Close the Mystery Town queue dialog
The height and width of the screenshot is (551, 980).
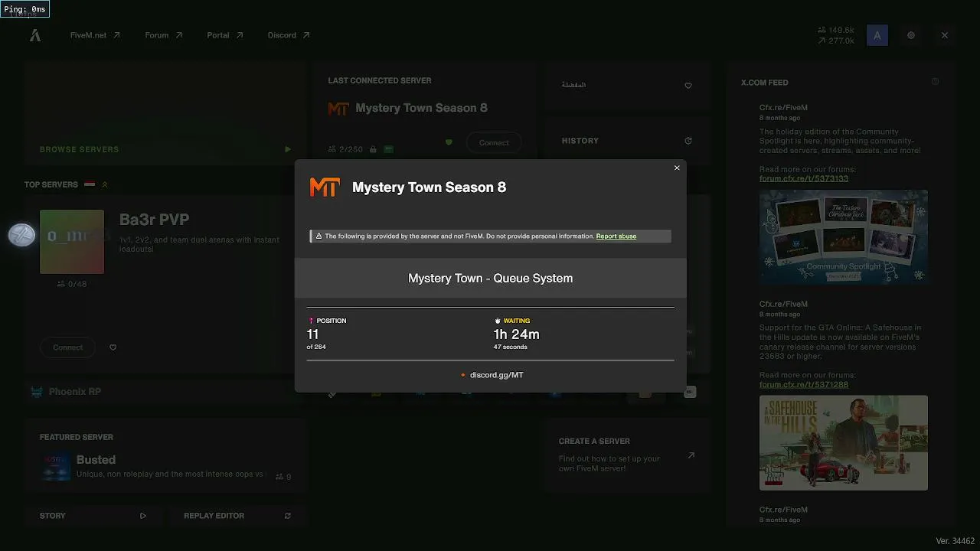click(x=677, y=168)
